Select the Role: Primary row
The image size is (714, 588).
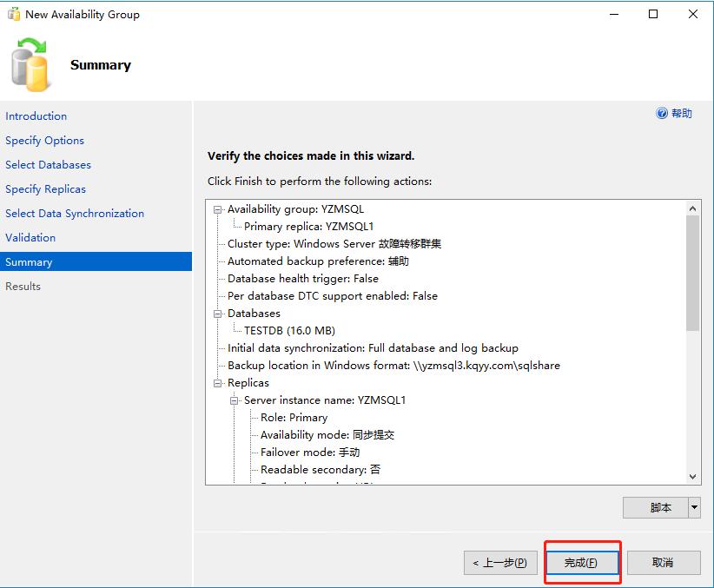tap(294, 418)
